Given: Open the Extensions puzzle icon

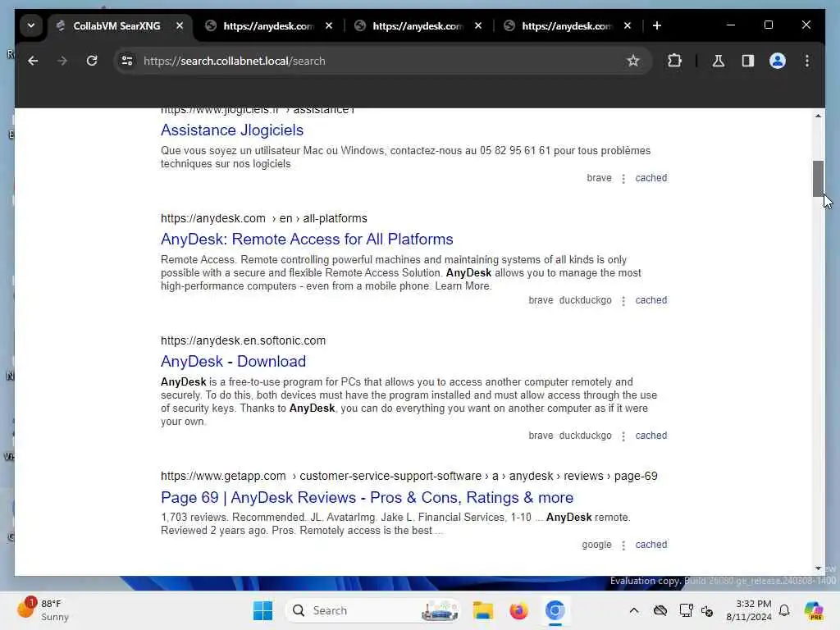Looking at the screenshot, I should coord(674,61).
